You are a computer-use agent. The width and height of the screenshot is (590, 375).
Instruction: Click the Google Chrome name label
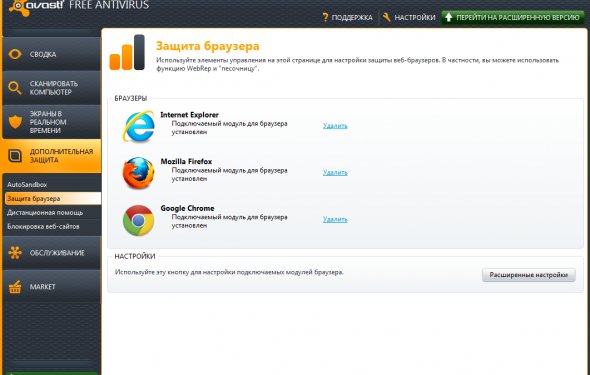click(x=187, y=208)
